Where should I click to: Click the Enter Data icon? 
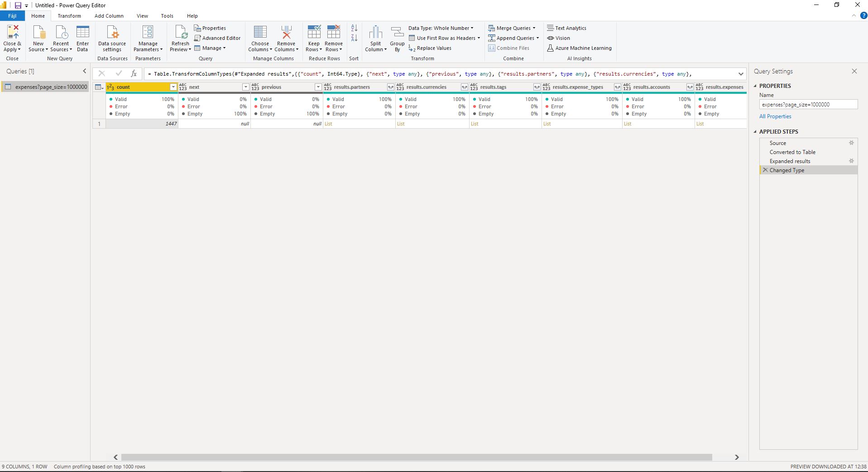83,32
